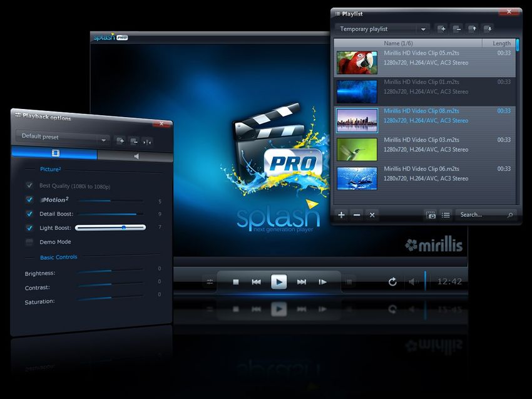
Task: Sort the playlist by the Name column header
Action: pyautogui.click(x=408, y=43)
